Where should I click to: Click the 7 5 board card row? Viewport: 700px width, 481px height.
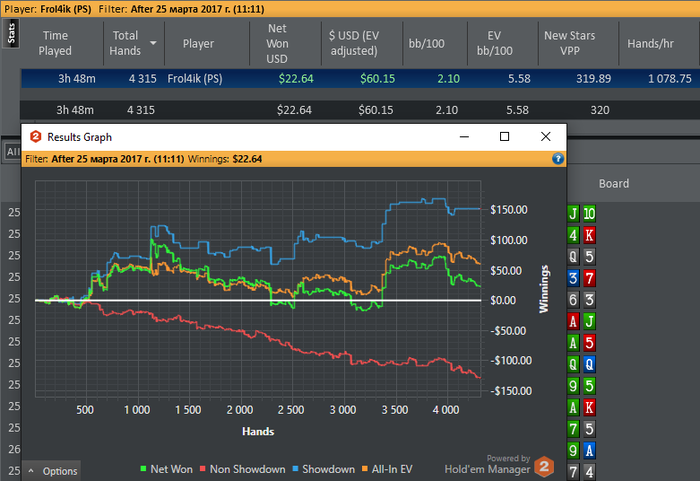tap(582, 429)
